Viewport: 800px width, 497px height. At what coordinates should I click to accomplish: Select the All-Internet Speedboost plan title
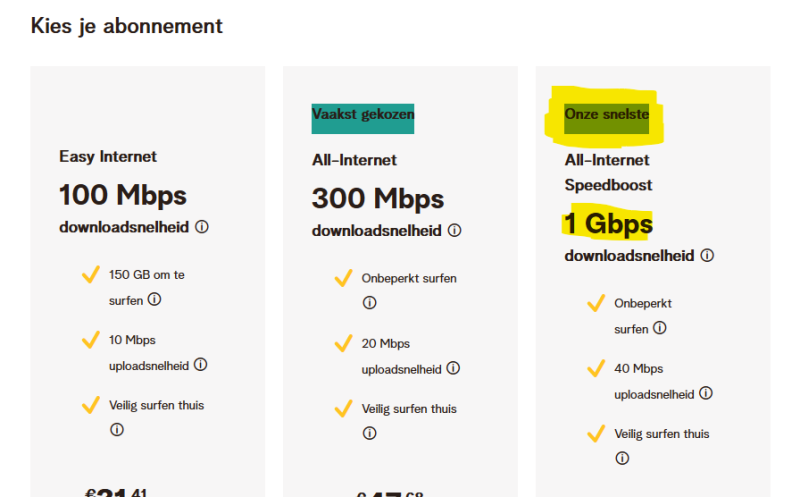(x=608, y=172)
